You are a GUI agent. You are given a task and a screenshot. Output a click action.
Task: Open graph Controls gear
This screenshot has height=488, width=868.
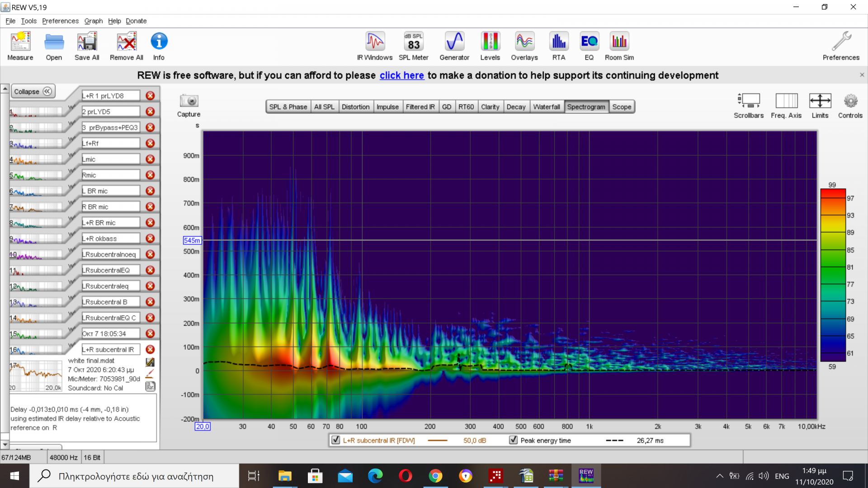(x=850, y=105)
